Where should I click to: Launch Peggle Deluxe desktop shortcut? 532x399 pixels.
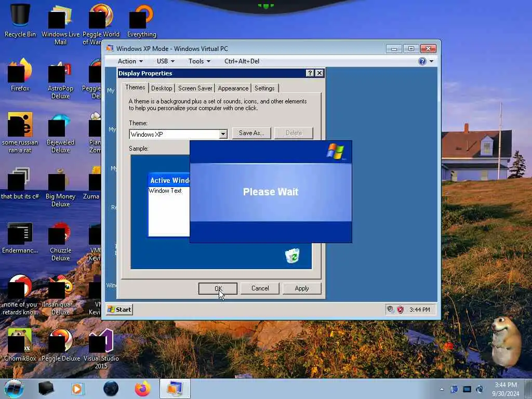(x=60, y=344)
